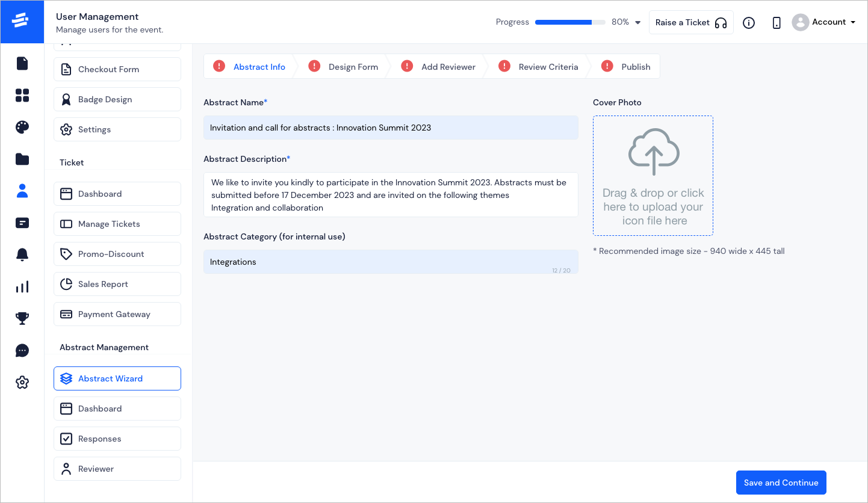Viewport: 868px width, 503px height.
Task: Click the Promo-Discount tag icon
Action: (67, 254)
